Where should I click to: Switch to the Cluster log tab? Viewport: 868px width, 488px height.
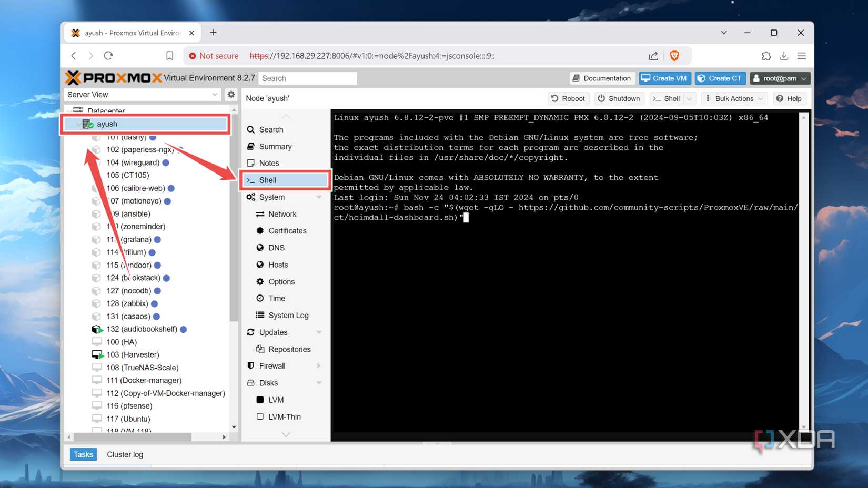pyautogui.click(x=125, y=454)
